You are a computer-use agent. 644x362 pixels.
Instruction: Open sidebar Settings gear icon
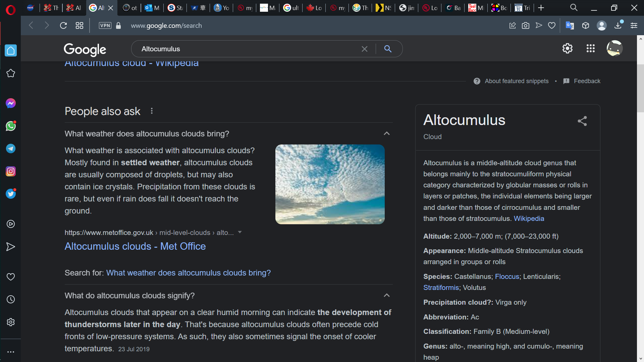coord(11,322)
